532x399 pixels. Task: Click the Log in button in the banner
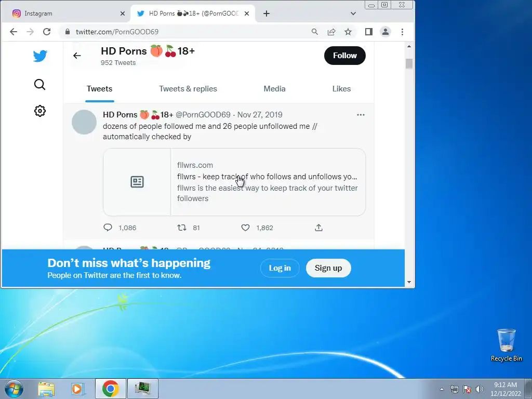(x=280, y=268)
